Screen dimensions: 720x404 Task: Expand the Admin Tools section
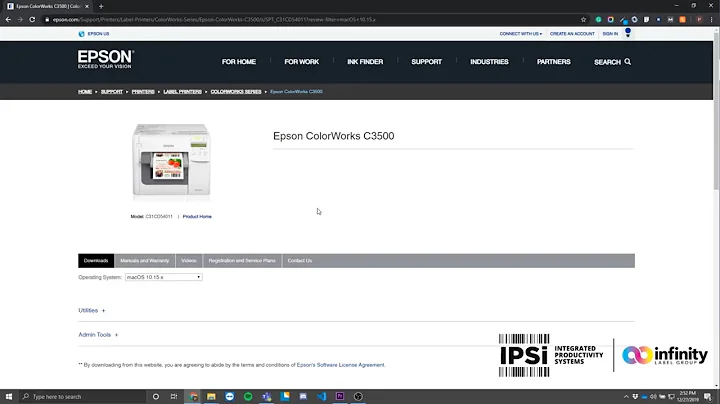[x=98, y=335]
